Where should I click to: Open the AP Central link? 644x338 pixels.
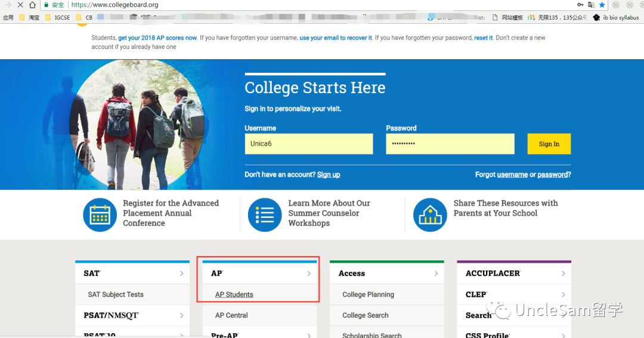click(x=231, y=315)
